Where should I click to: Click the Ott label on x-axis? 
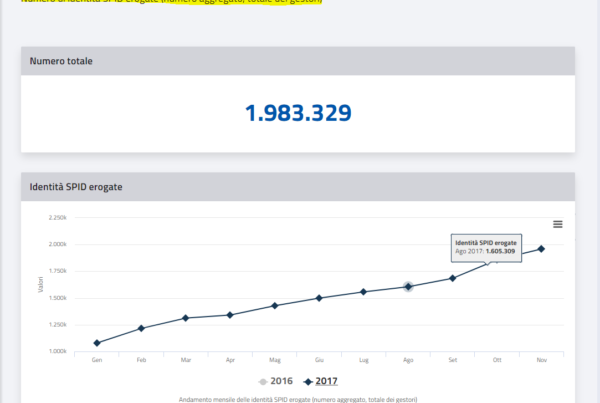497,358
